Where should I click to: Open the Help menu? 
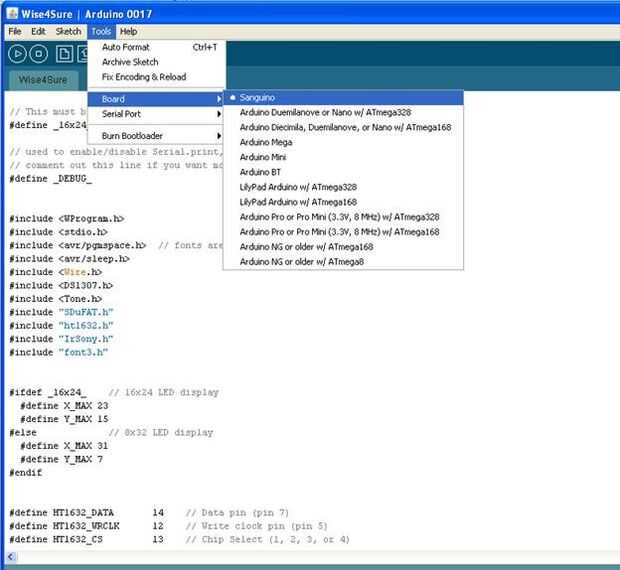(x=129, y=32)
